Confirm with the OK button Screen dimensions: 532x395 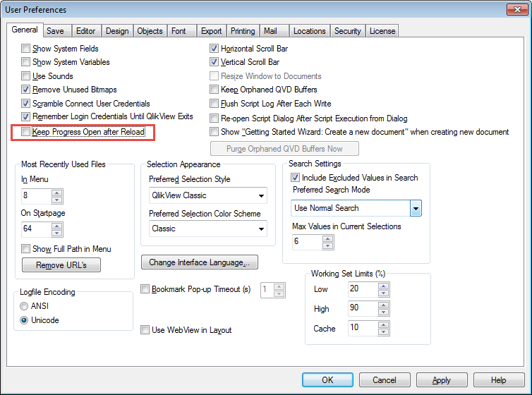coord(327,379)
